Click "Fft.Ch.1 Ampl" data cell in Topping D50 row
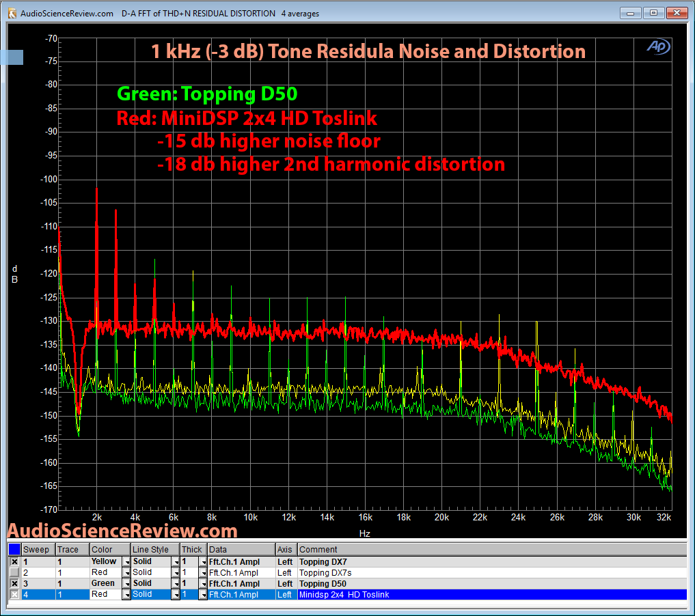This screenshot has height=616, width=695. pos(241,584)
